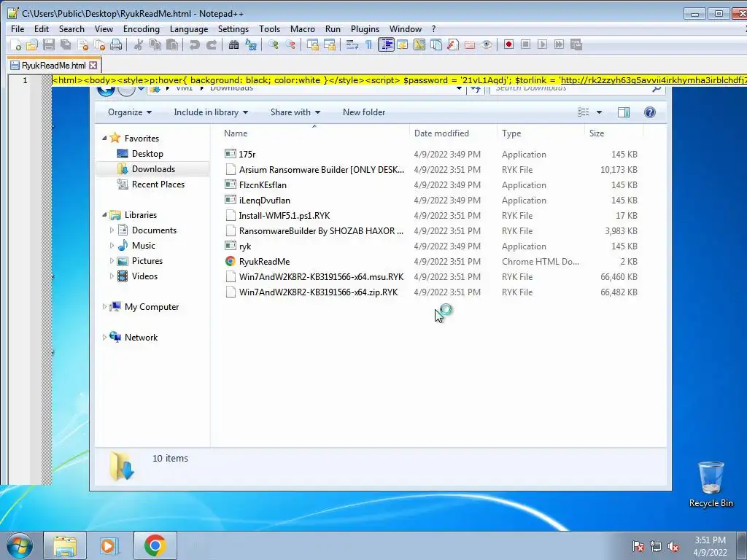Open Share with dropdown
This screenshot has height=560, width=747.
coord(295,112)
